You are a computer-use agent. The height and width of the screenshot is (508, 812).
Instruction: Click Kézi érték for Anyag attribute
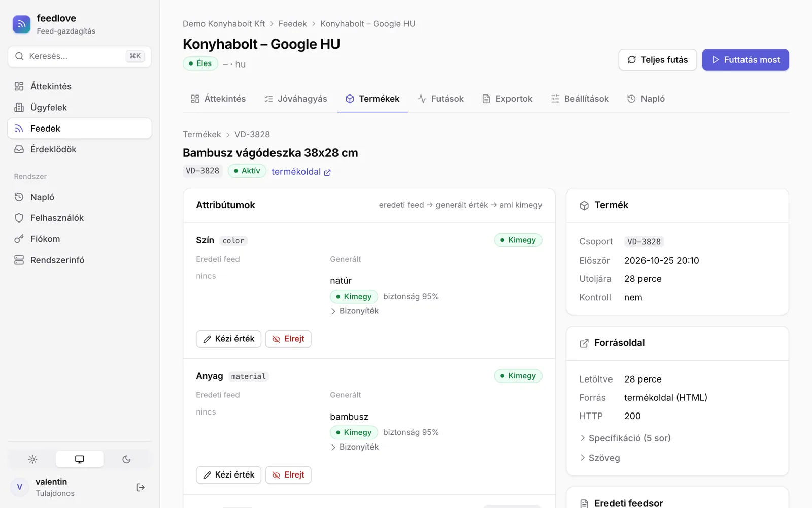(x=229, y=475)
